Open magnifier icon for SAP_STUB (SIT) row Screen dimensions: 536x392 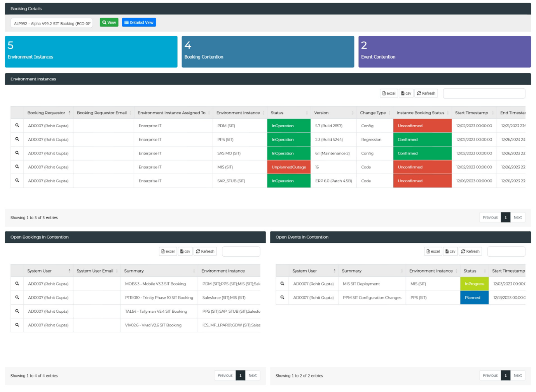point(17,180)
